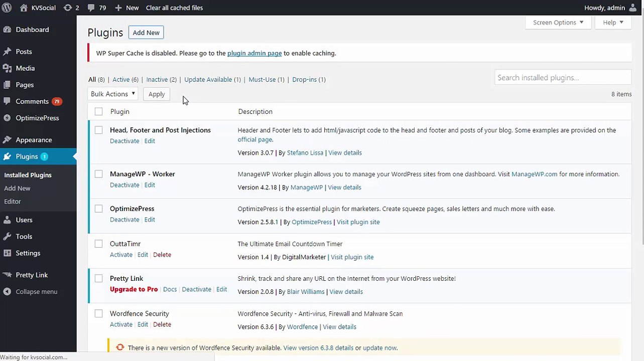Image resolution: width=644 pixels, height=361 pixels.
Task: Click the KVSocial home icon
Action: (24, 8)
